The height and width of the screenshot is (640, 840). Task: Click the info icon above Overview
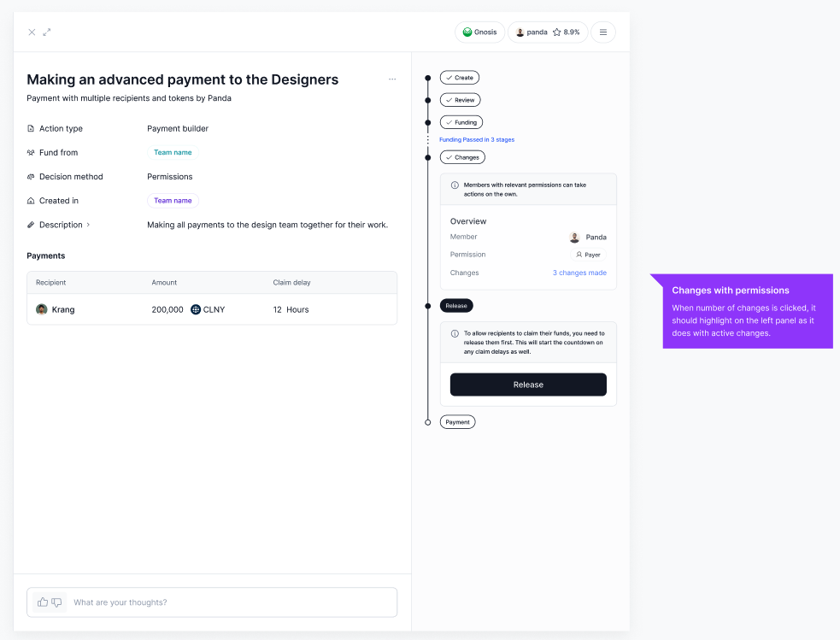coord(455,185)
